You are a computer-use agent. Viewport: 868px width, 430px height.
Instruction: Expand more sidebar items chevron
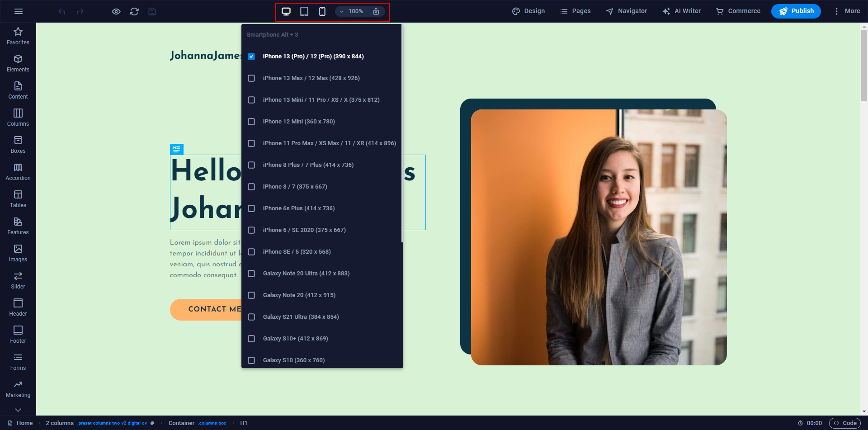coord(18,410)
